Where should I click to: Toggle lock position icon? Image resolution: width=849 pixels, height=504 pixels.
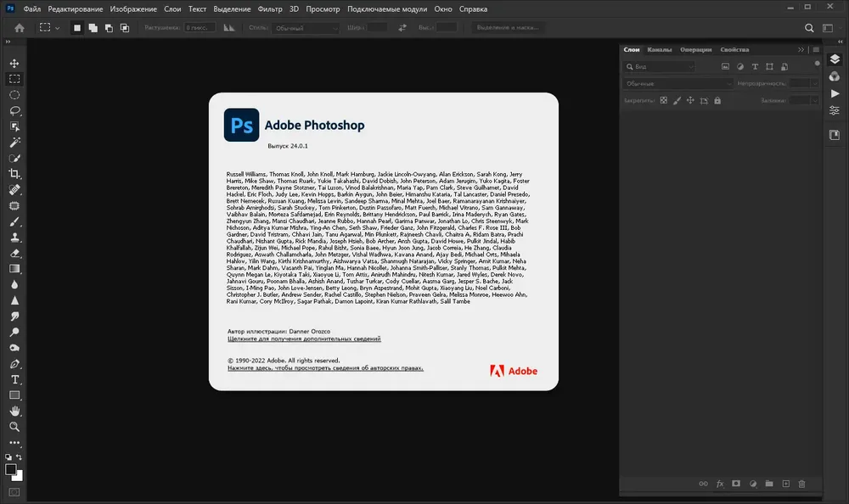[690, 100]
